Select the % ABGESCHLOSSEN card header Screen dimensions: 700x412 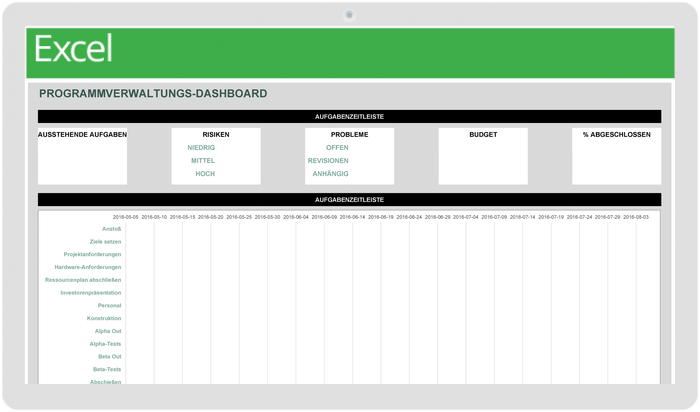[617, 134]
